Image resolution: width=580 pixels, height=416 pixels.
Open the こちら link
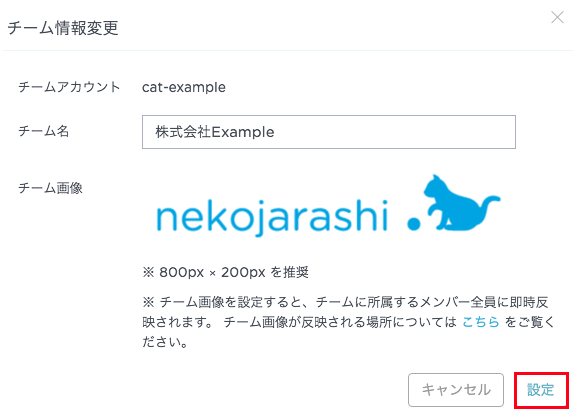[x=481, y=322]
